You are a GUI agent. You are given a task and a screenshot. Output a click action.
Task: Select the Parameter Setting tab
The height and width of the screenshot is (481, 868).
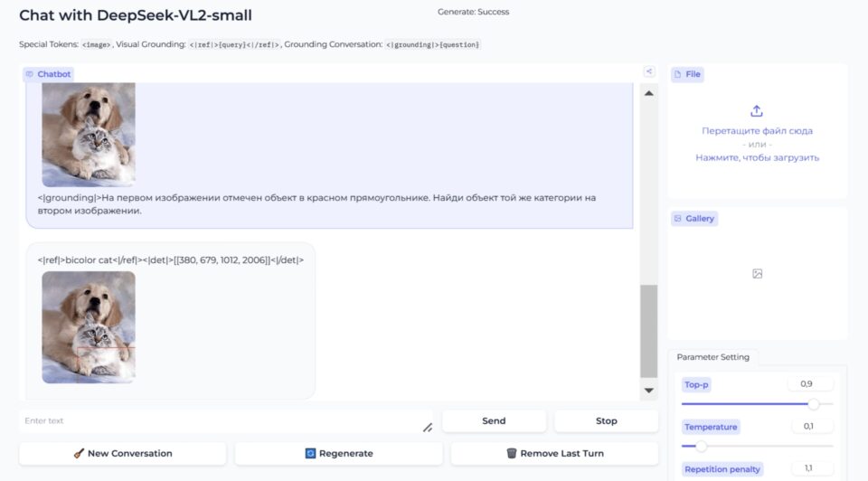(713, 357)
